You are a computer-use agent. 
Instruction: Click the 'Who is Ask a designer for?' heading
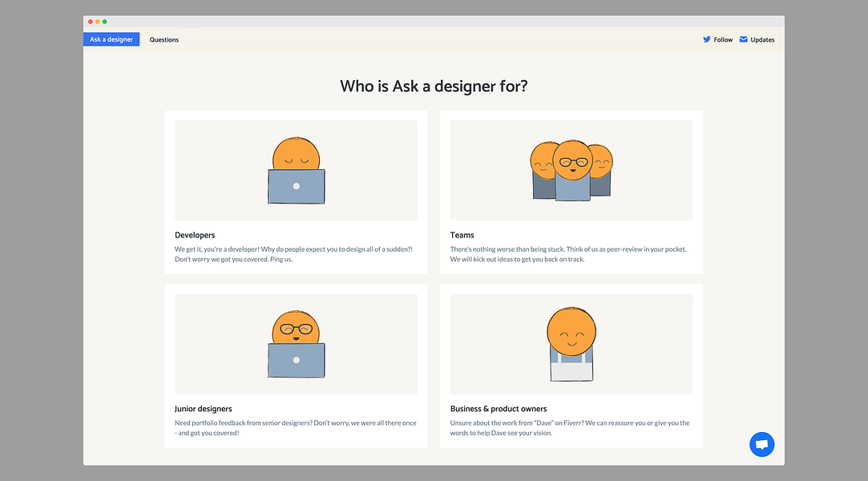click(x=434, y=87)
